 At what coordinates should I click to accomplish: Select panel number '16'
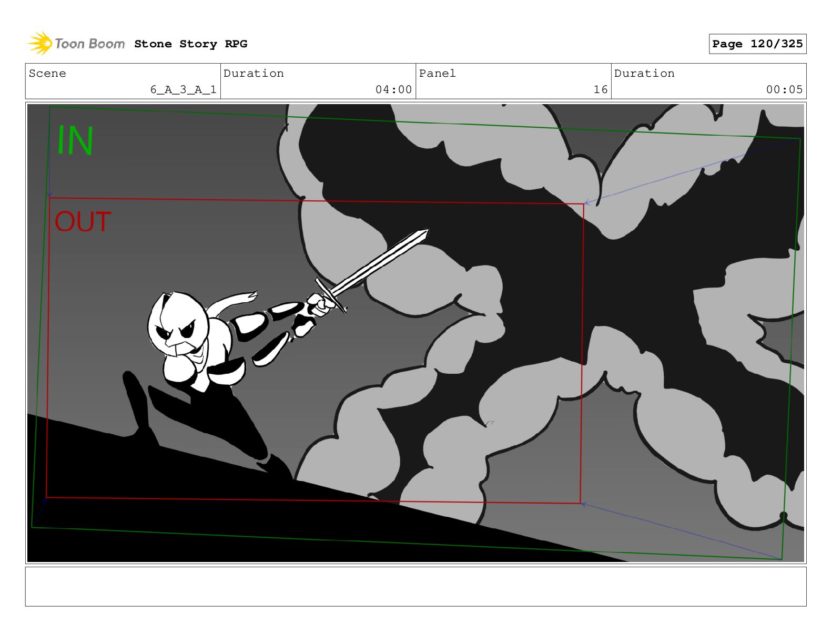tap(601, 90)
